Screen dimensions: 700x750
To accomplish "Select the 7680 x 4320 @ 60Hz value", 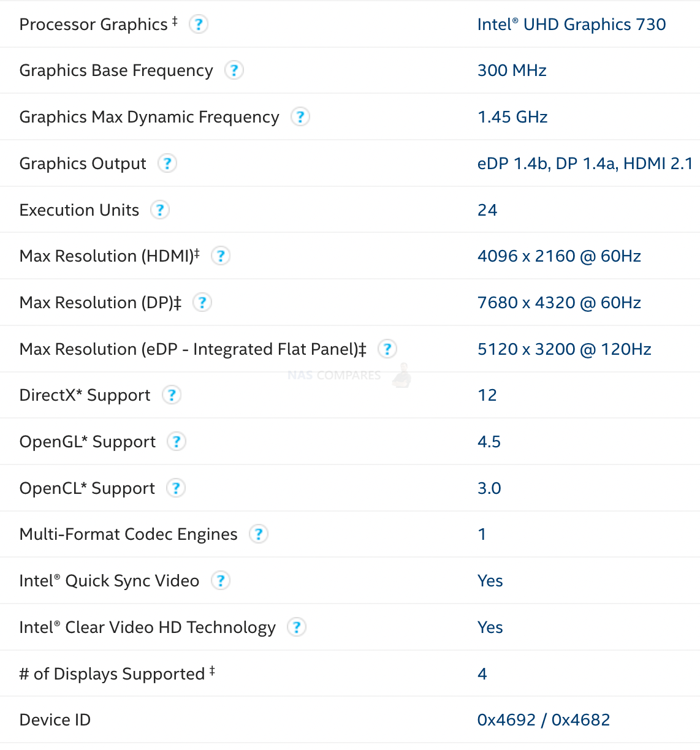I will coord(559,303).
